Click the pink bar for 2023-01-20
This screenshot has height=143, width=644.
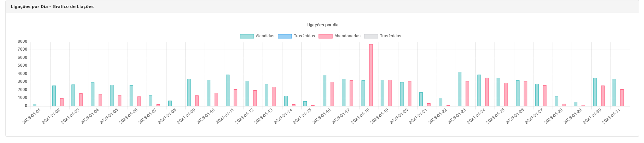click(x=409, y=93)
